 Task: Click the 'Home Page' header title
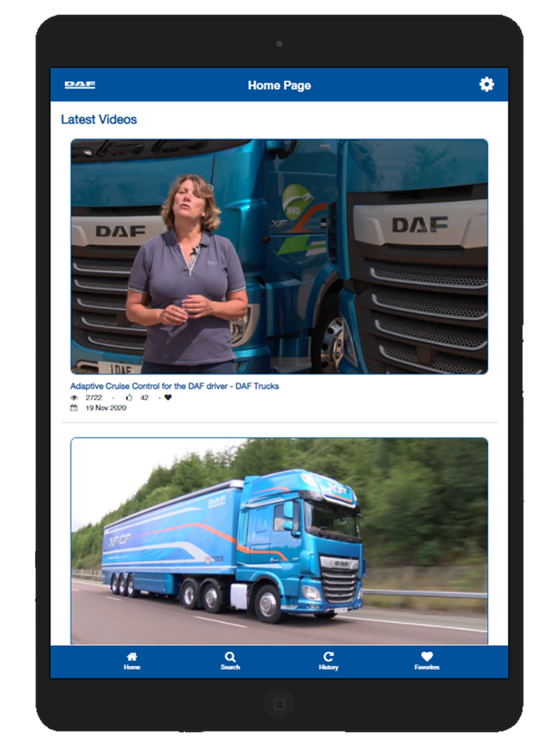pyautogui.click(x=279, y=85)
